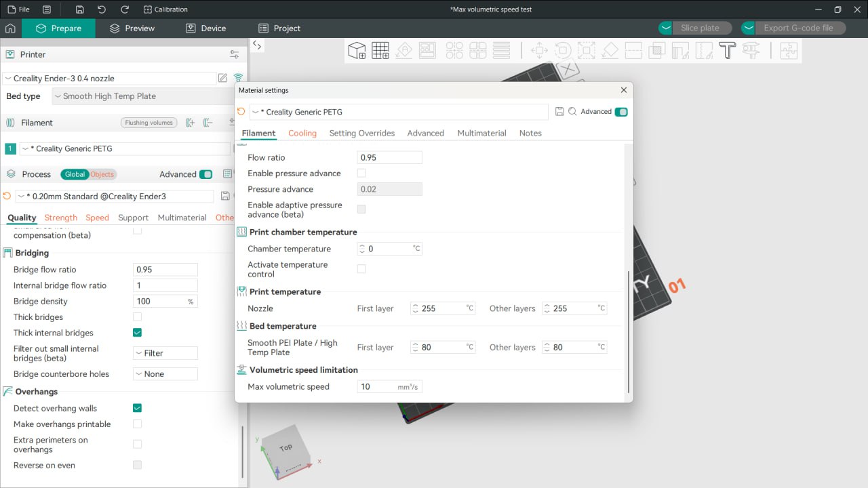This screenshot has height=488, width=868.
Task: Select the Rotate tool icon
Action: point(563,51)
